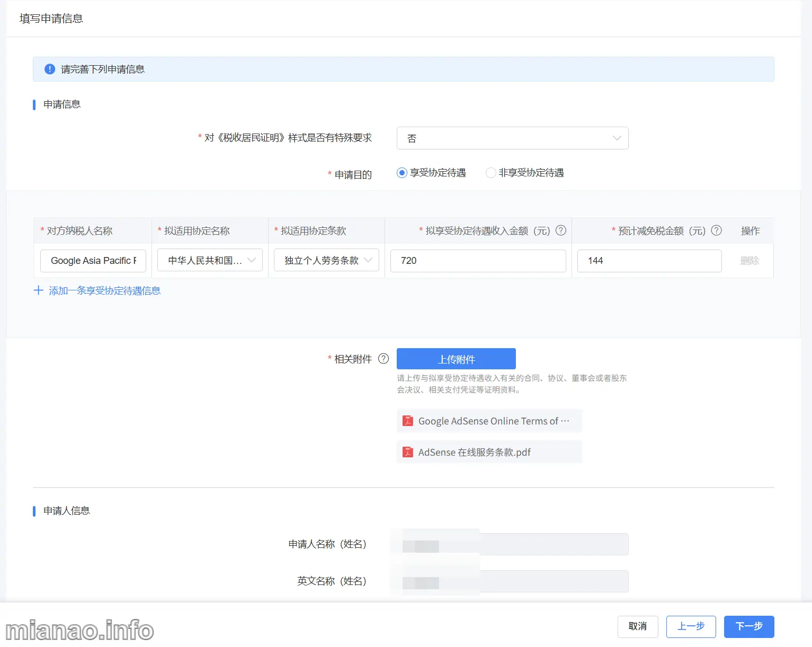
Task: Open the 税收居民证明 special requirement dropdown
Action: [x=512, y=138]
